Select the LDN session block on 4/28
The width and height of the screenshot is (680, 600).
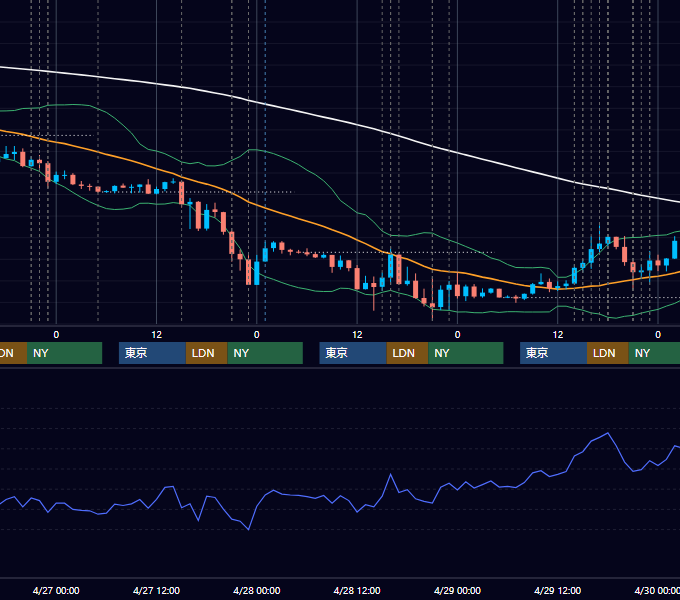(x=407, y=353)
